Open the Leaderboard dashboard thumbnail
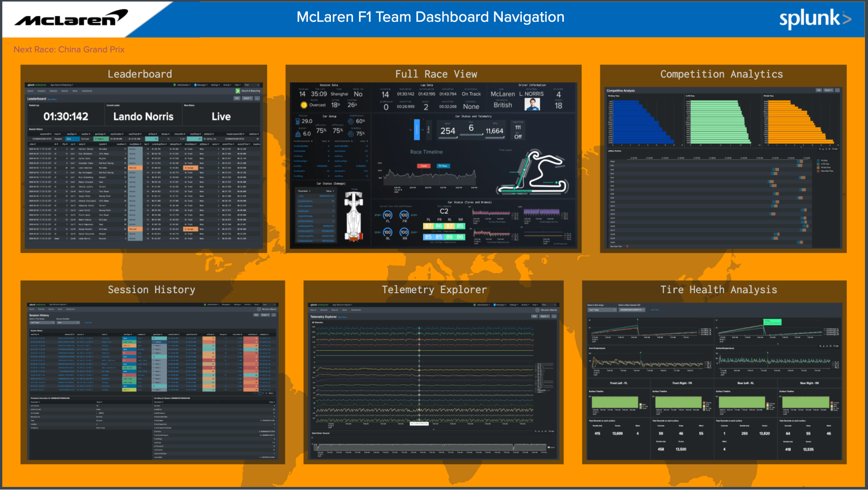This screenshot has width=868, height=490. tap(144, 165)
